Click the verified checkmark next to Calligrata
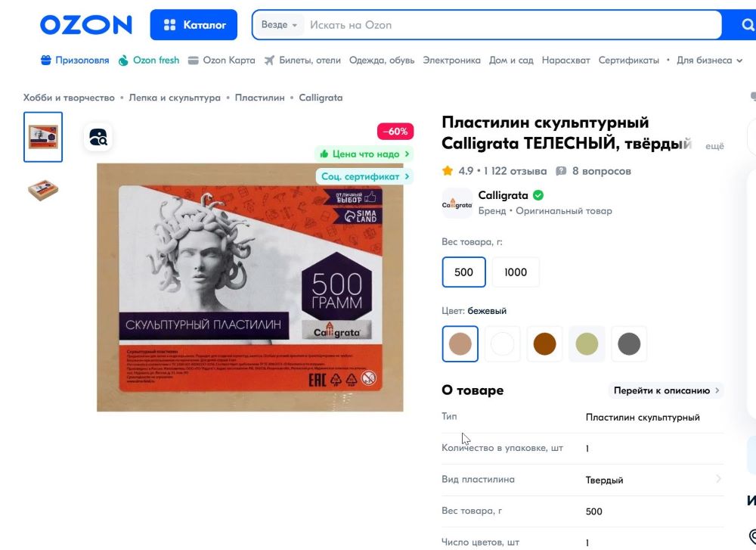The image size is (756, 550). pyautogui.click(x=538, y=195)
